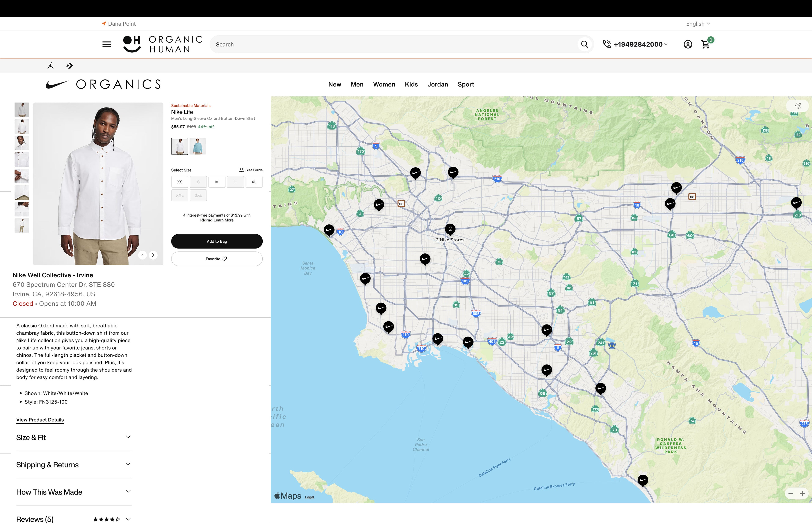The width and height of the screenshot is (812, 525).
Task: Open the View Product Details link
Action: [x=40, y=420]
